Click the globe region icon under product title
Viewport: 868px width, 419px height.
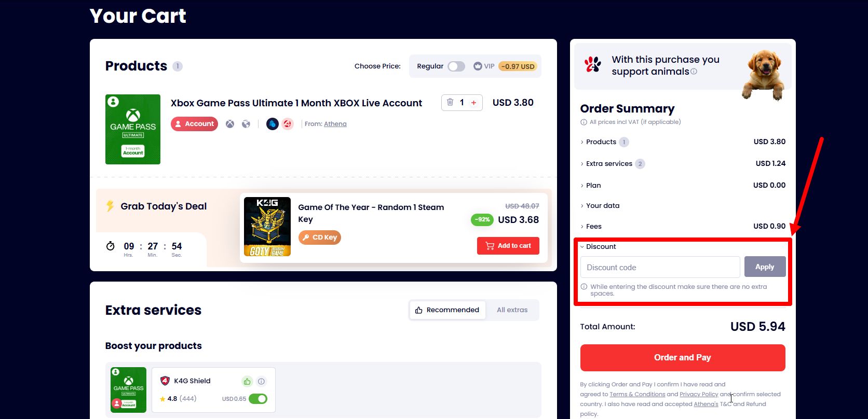[246, 124]
